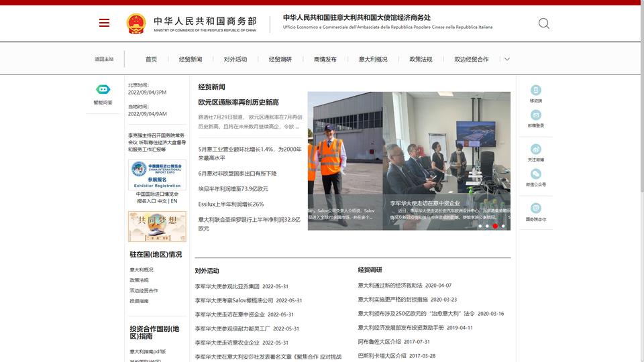Open the red hamburger menu
This screenshot has height=362, width=644.
[x=105, y=23]
